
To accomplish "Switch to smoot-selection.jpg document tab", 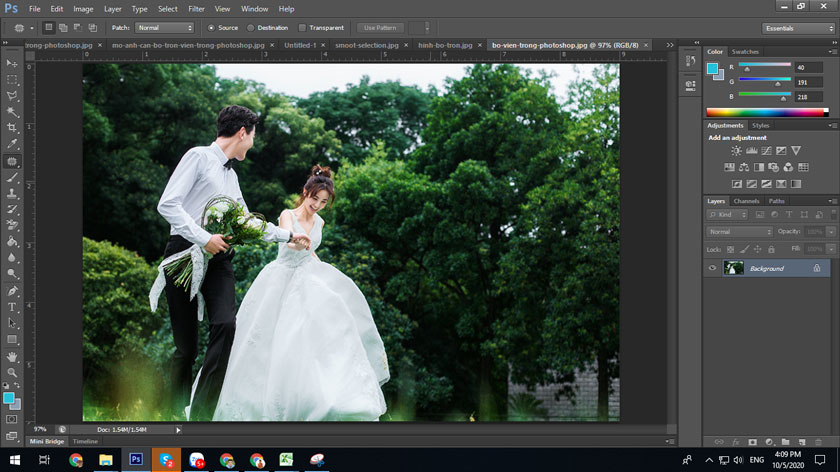I will [367, 46].
